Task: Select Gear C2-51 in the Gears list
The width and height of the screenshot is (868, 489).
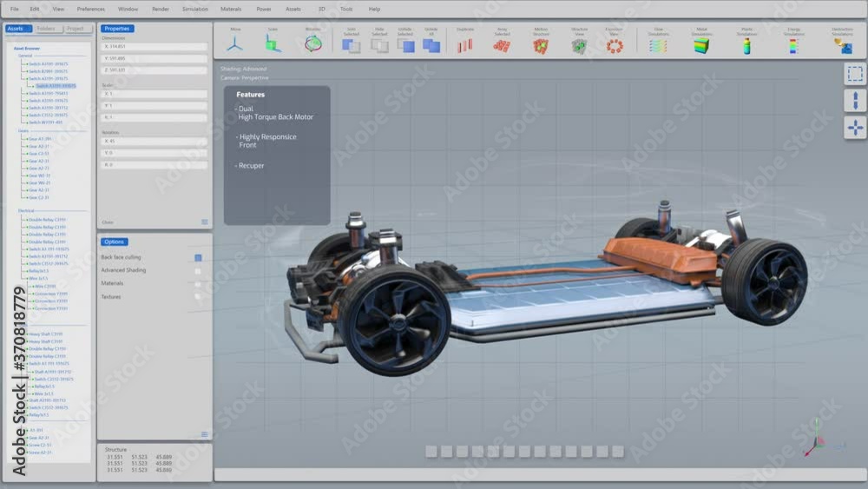Action: (x=39, y=154)
